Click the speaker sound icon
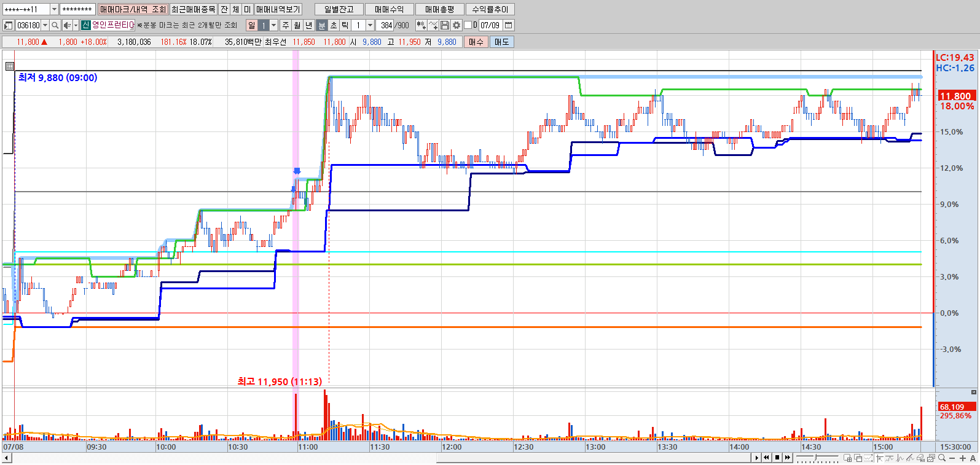Screen dimensions: 980x465 coord(67,25)
